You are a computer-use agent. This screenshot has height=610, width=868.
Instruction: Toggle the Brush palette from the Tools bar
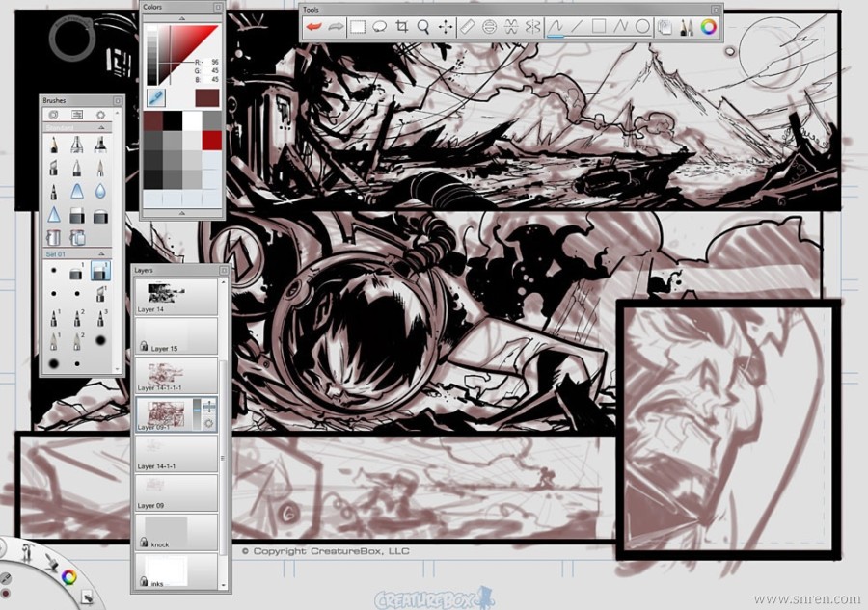[687, 27]
